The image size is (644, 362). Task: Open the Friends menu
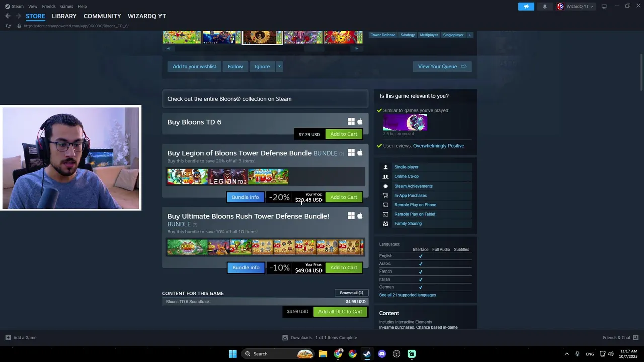[49, 6]
